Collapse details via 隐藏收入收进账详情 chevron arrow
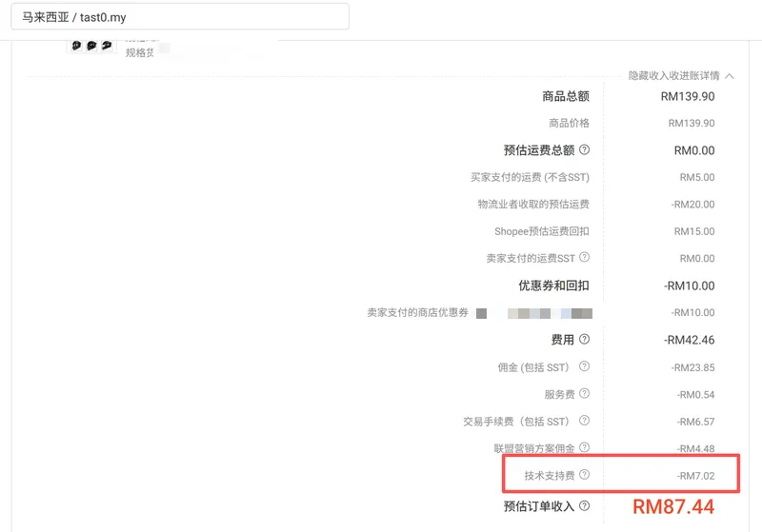 [x=730, y=75]
